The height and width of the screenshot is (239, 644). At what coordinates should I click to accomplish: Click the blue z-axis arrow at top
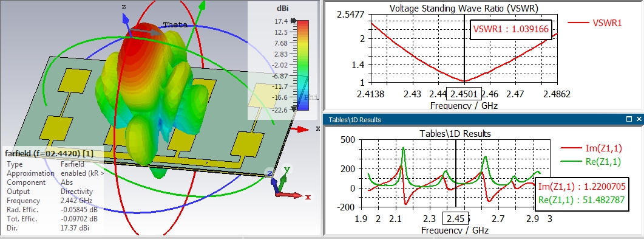click(125, 18)
